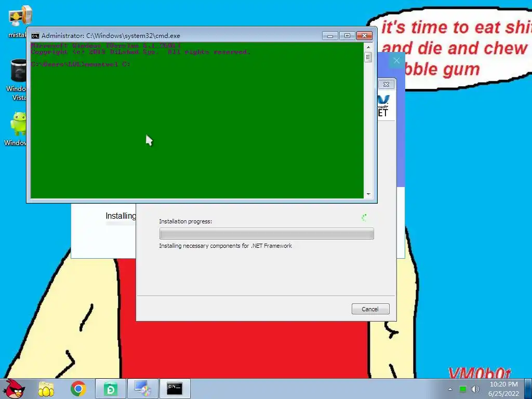Close the .NET setup dialog
The width and height of the screenshot is (532, 399).
(386, 85)
